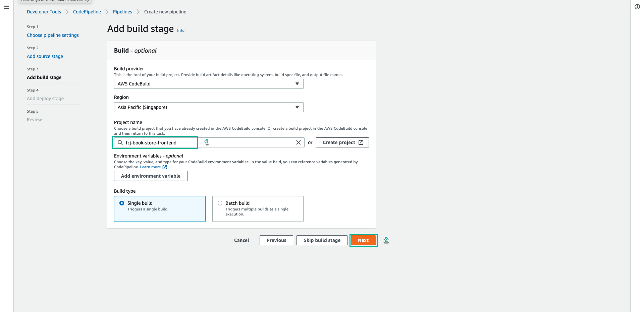Screen dimensions: 644x312
Task: Click the Cancel button
Action: (x=241, y=240)
